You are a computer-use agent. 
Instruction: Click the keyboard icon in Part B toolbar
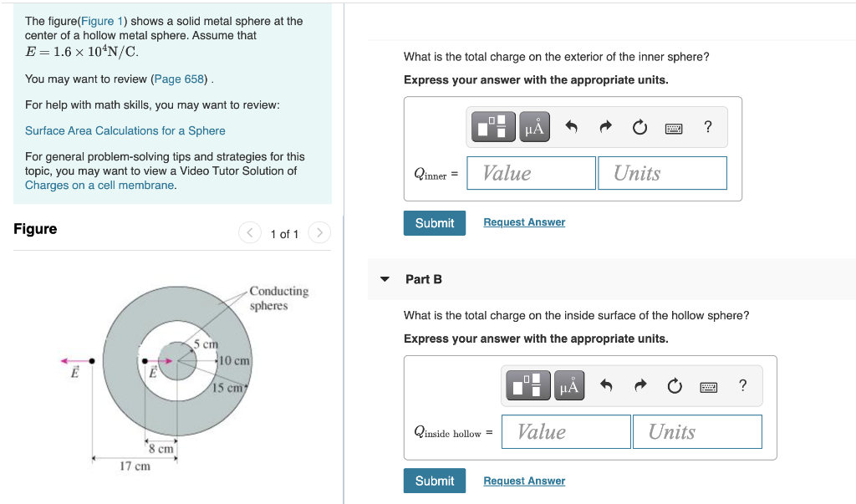[710, 385]
